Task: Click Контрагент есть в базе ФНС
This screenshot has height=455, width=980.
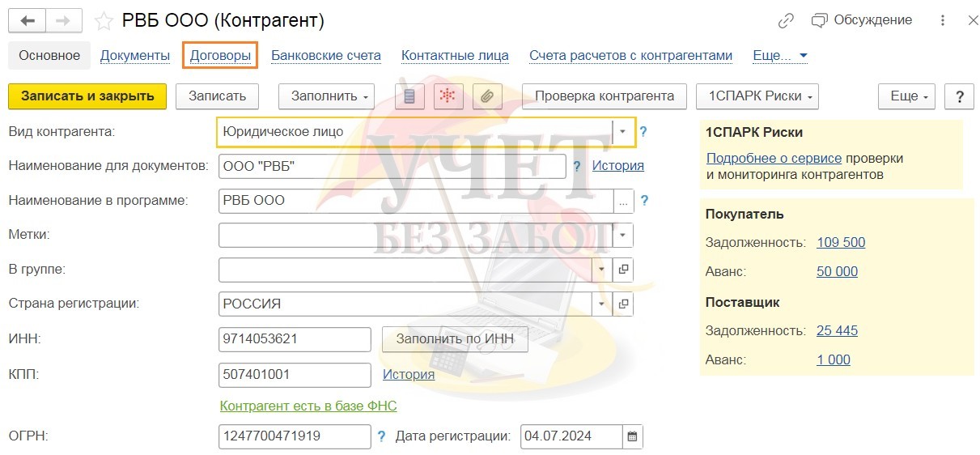Action: click(x=308, y=406)
